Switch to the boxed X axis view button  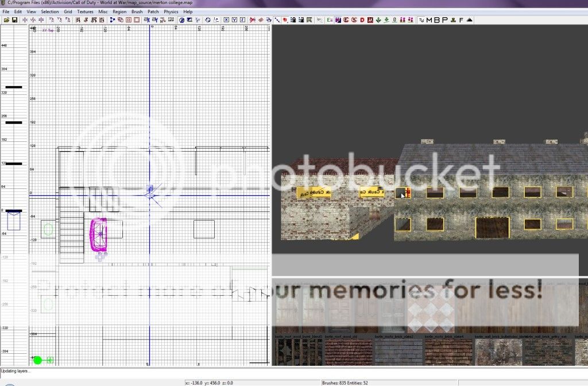click(x=226, y=20)
